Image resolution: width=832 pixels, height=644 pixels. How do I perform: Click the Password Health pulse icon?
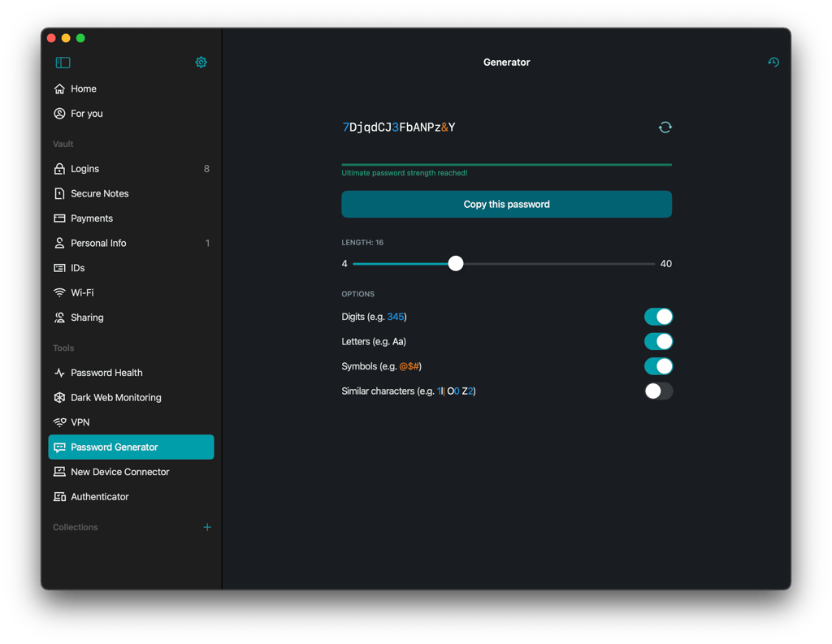[59, 373]
